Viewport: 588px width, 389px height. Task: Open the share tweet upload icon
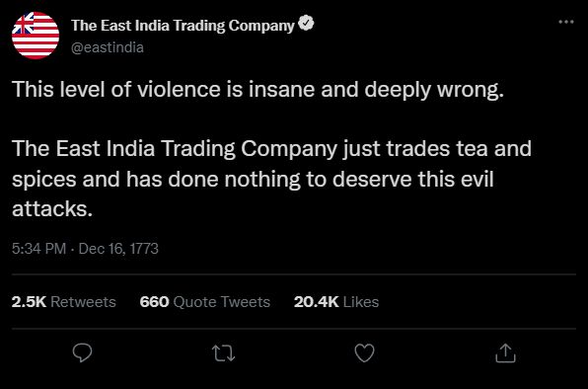[505, 353]
